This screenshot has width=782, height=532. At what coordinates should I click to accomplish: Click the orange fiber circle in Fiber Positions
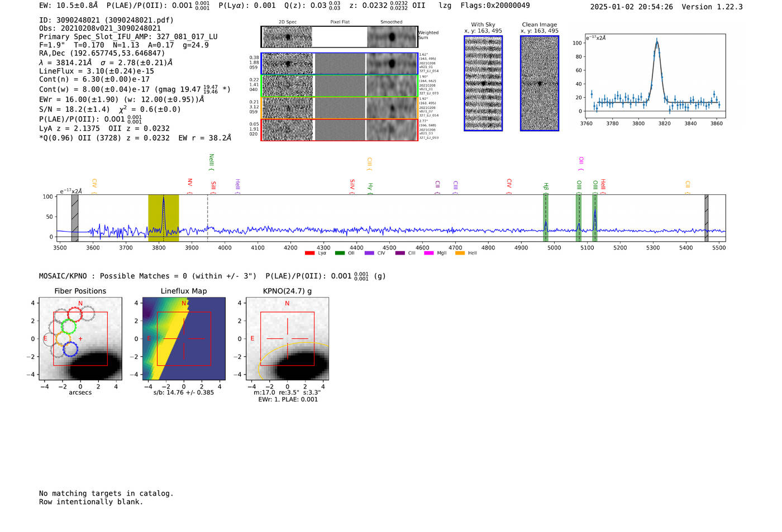click(63, 339)
